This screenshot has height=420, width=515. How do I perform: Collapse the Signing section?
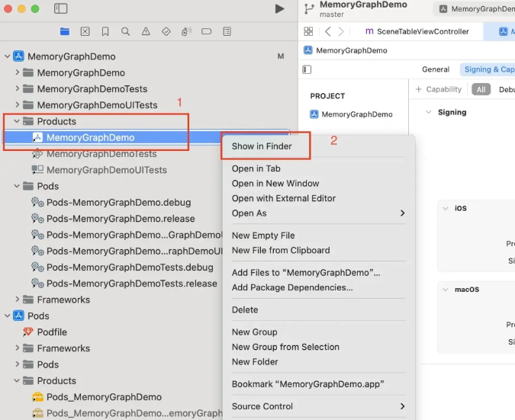tap(428, 112)
